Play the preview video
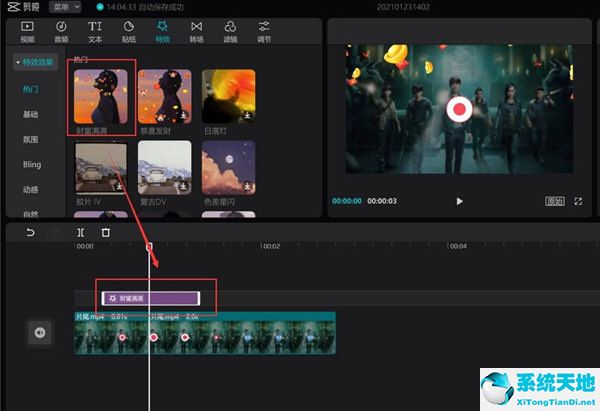 (x=459, y=201)
